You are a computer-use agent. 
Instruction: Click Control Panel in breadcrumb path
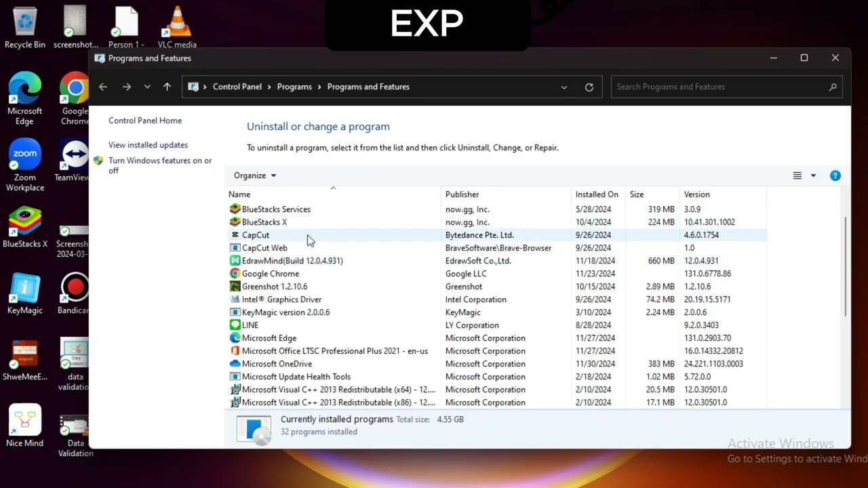click(237, 87)
